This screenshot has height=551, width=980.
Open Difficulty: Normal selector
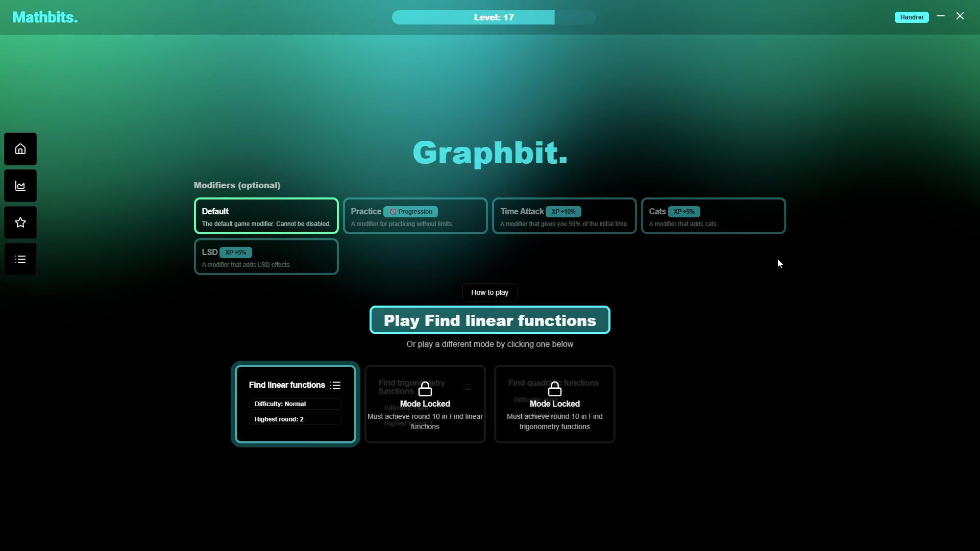click(295, 404)
